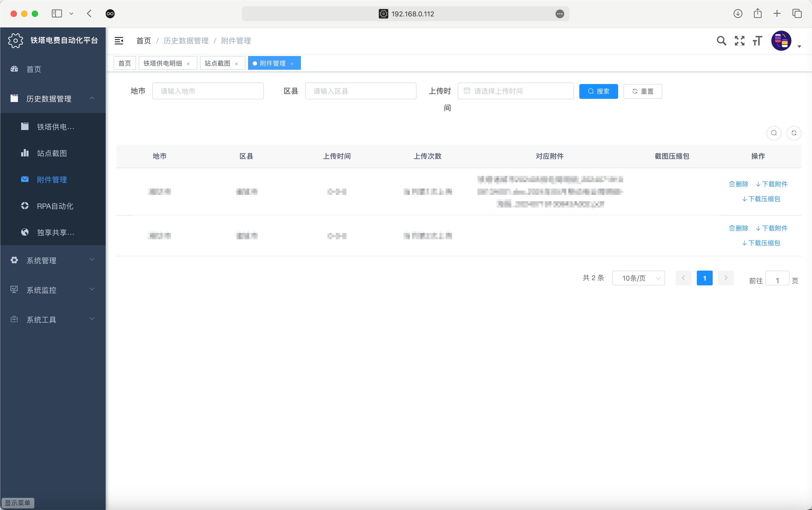812x510 pixels.
Task: Focus the 请输入地市 input field
Action: tap(208, 91)
